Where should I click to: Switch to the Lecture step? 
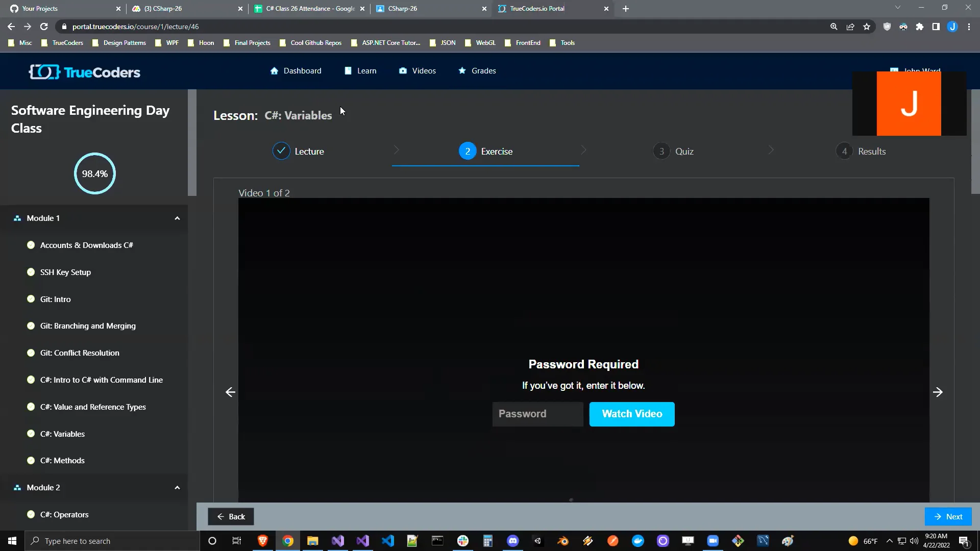[x=299, y=152]
